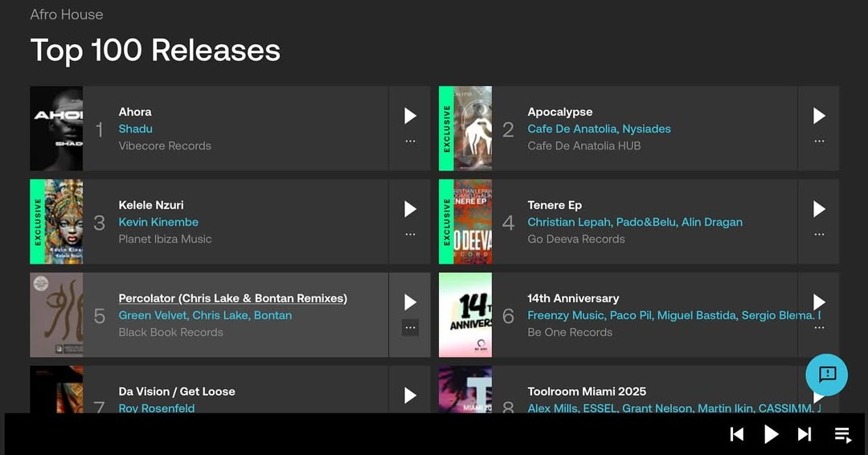The width and height of the screenshot is (868, 455).
Task: Go to artist Alin Dragan
Action: pyautogui.click(x=712, y=222)
